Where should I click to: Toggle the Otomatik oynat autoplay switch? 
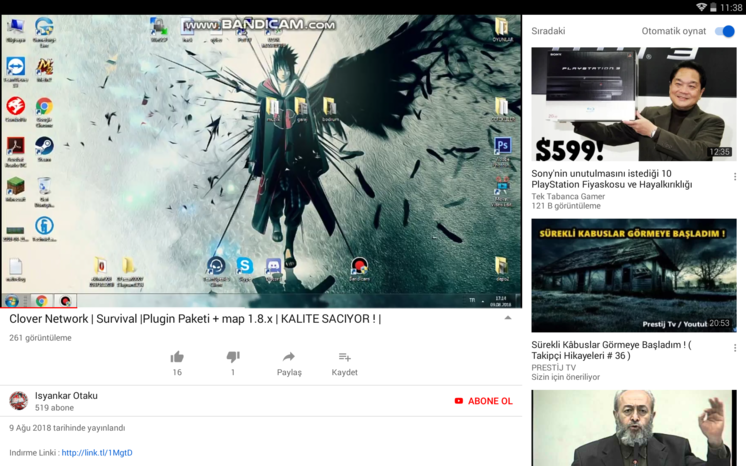(x=725, y=31)
